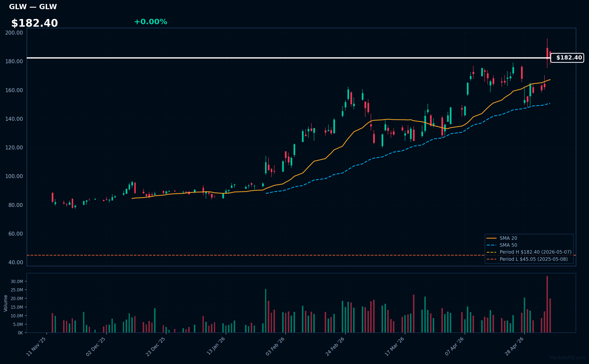This screenshot has height=364, width=589.
Task: Click the 07 Apr '26 date label
Action: click(454, 346)
